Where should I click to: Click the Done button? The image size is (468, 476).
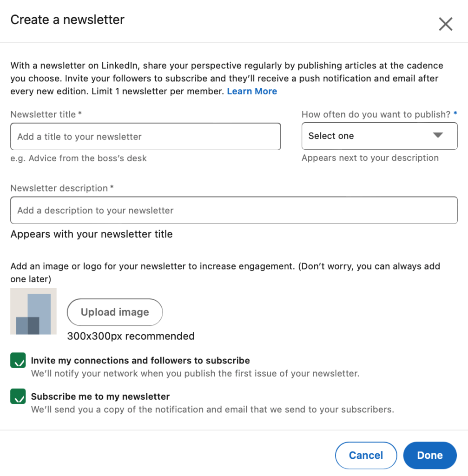point(430,456)
